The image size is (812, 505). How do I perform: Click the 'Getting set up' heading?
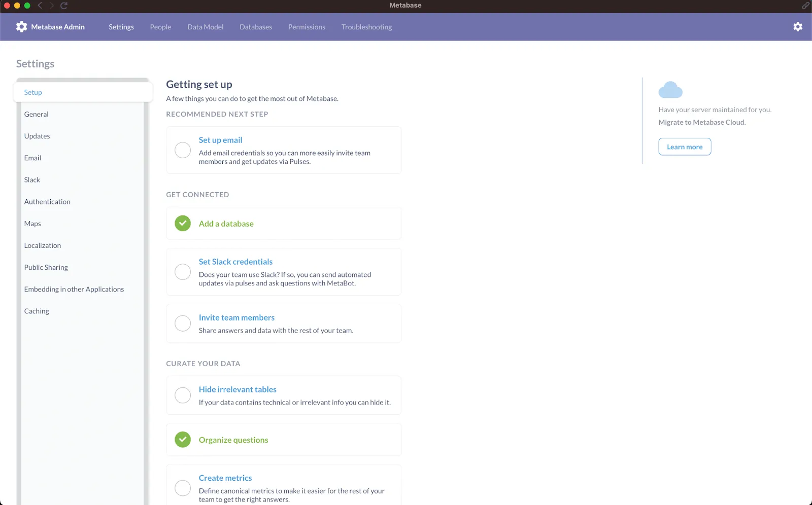click(199, 85)
